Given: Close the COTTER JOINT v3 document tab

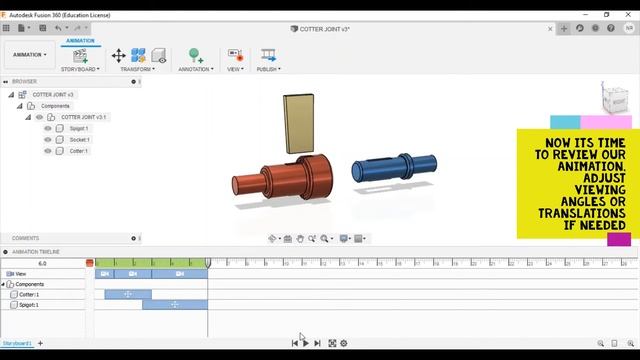Looking at the screenshot, I should coord(550,29).
